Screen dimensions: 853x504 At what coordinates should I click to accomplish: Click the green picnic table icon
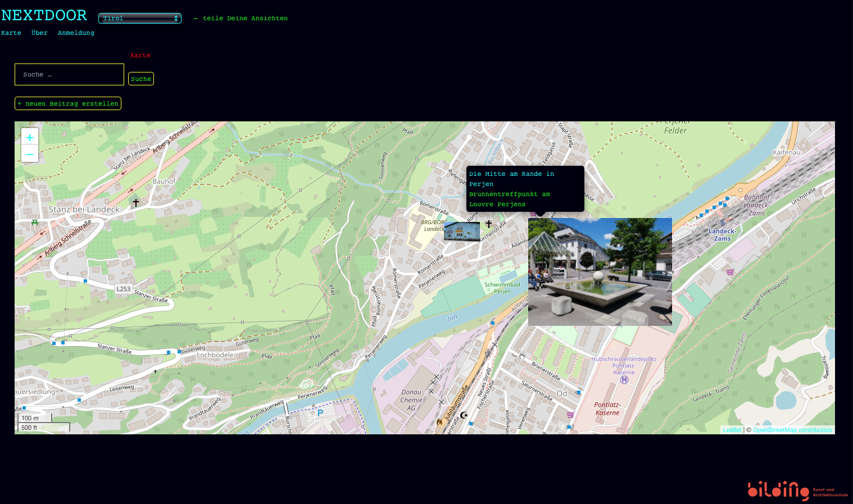coord(35,223)
